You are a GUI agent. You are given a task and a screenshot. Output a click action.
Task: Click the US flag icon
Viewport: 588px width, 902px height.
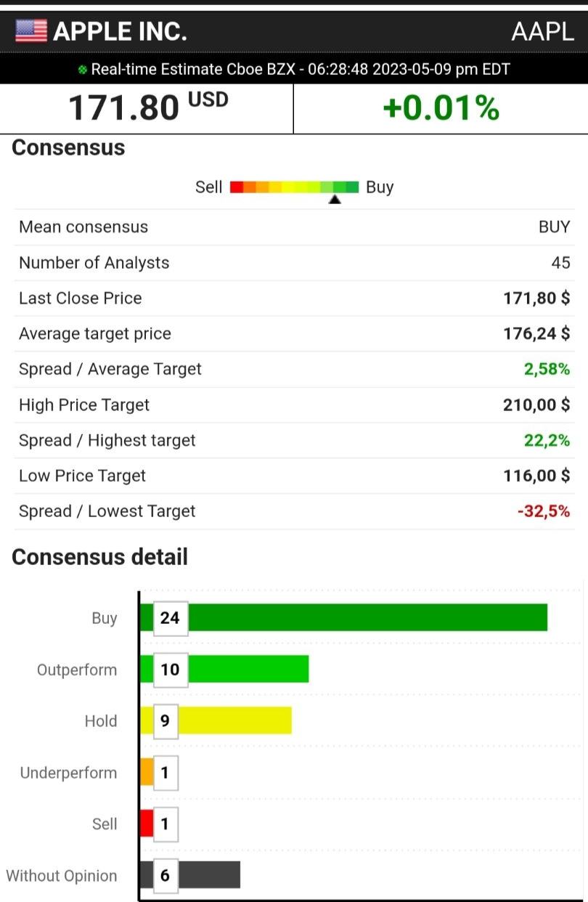pyautogui.click(x=31, y=31)
